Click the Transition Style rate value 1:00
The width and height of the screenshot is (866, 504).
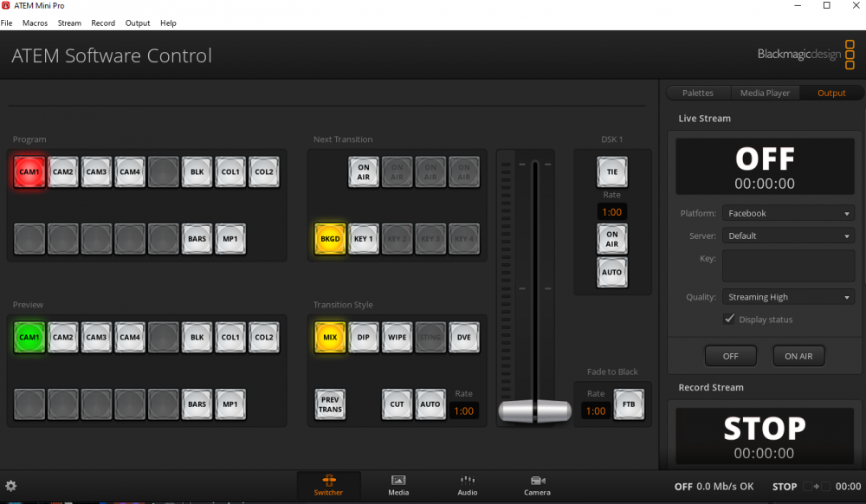click(x=464, y=410)
